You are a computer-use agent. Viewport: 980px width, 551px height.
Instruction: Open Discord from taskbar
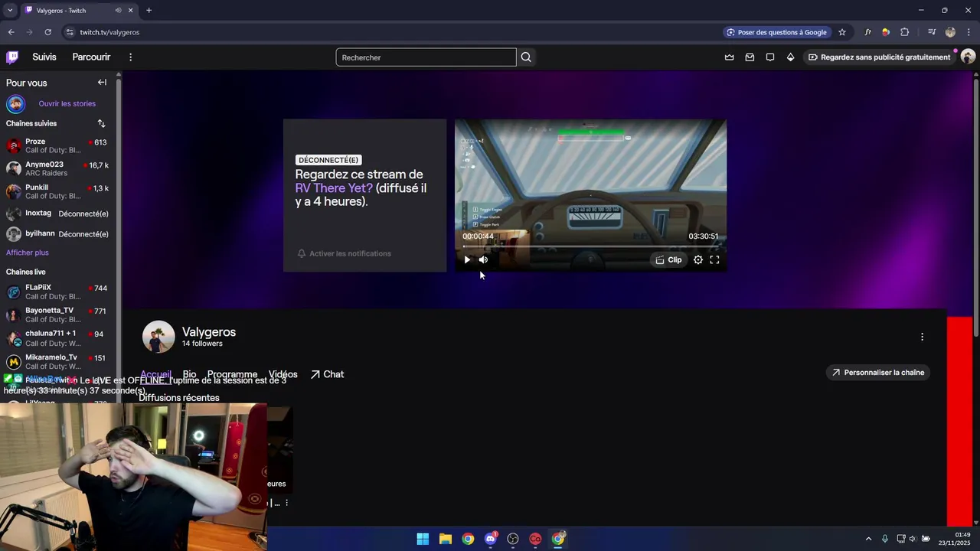pyautogui.click(x=491, y=539)
